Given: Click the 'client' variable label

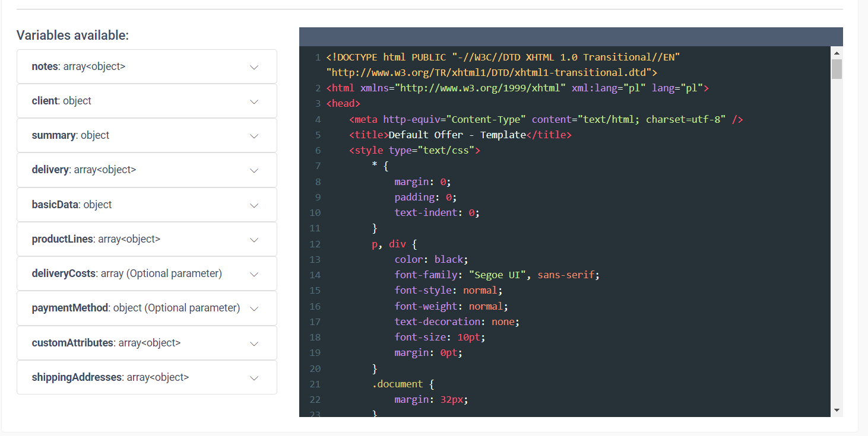Looking at the screenshot, I should pos(45,101).
